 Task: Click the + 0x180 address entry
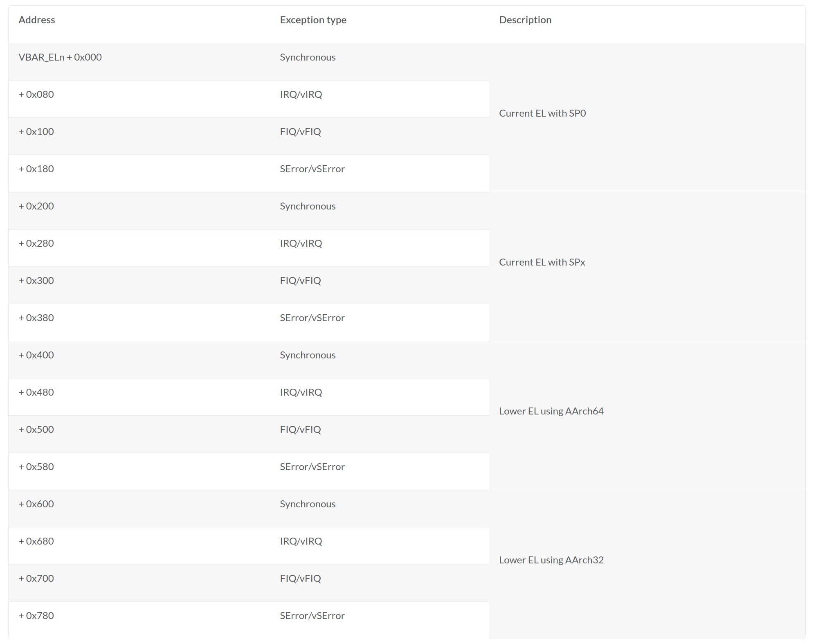36,169
